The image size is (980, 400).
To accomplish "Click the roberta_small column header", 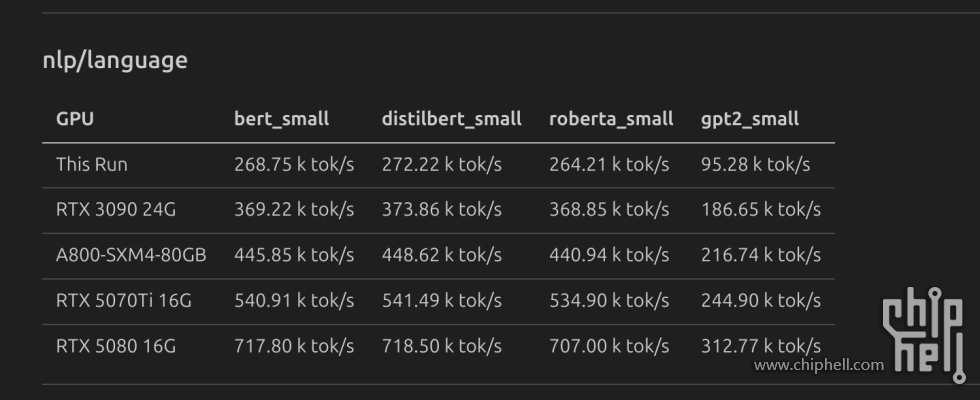I will pos(611,119).
